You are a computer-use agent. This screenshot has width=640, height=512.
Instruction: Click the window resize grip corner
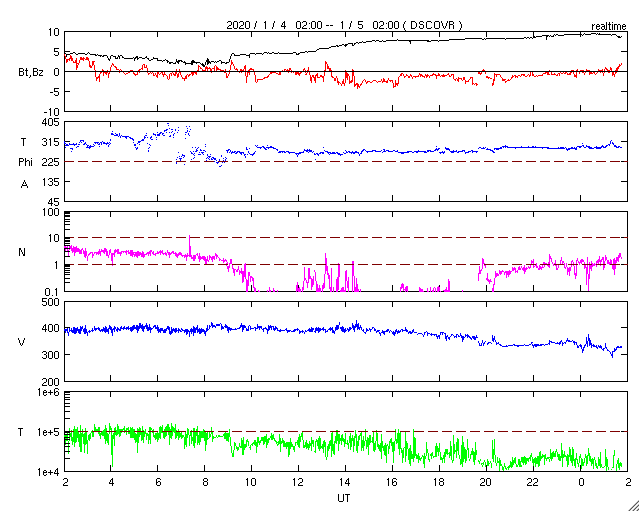point(633,505)
